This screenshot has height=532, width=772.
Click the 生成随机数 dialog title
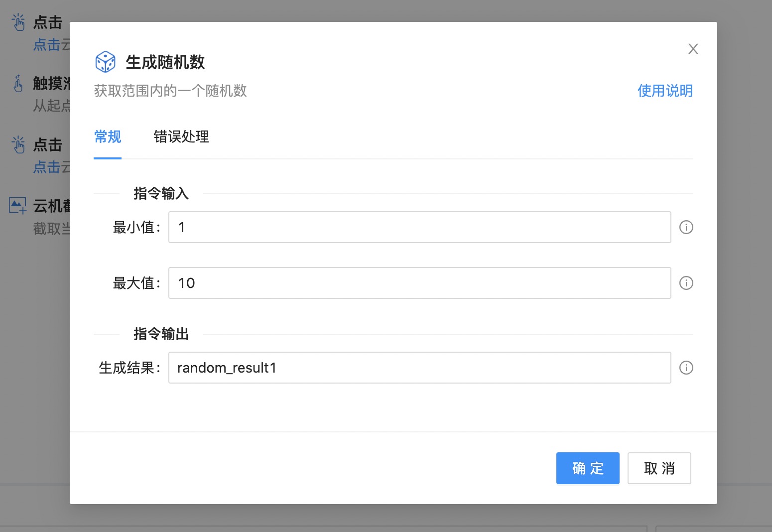165,62
